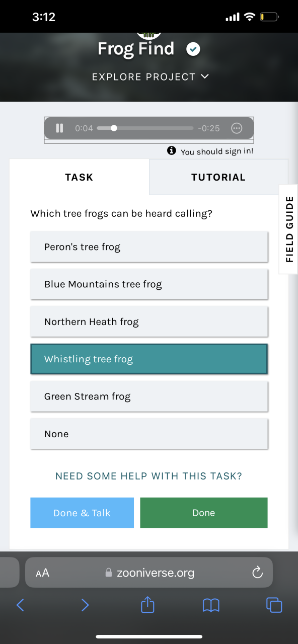Go back with Safari's back arrow

(20, 605)
